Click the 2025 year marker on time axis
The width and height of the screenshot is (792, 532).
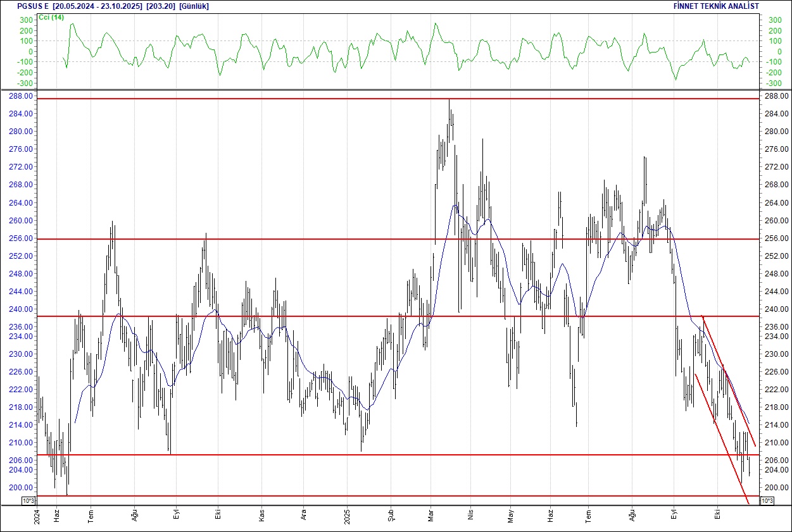348,516
